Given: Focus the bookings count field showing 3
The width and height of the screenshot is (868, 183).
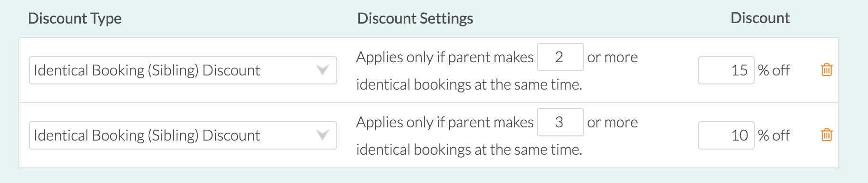Looking at the screenshot, I should click(561, 122).
